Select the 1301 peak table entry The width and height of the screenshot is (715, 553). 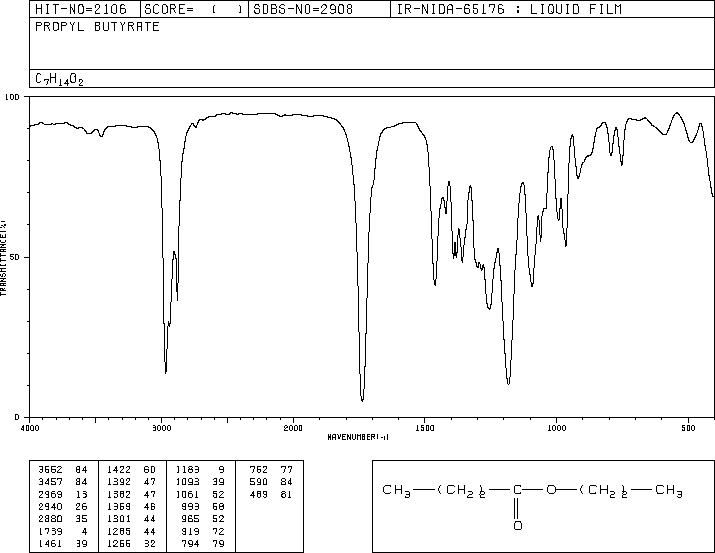131,519
